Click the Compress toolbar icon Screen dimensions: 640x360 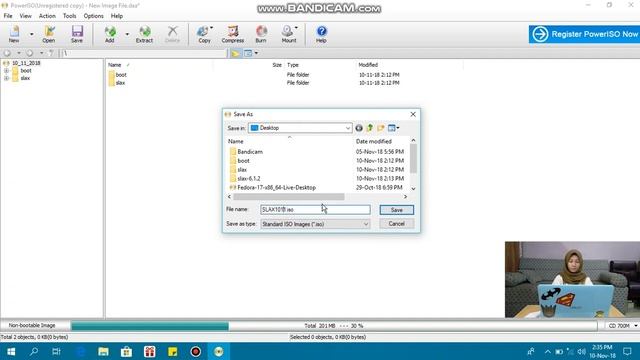click(x=233, y=34)
